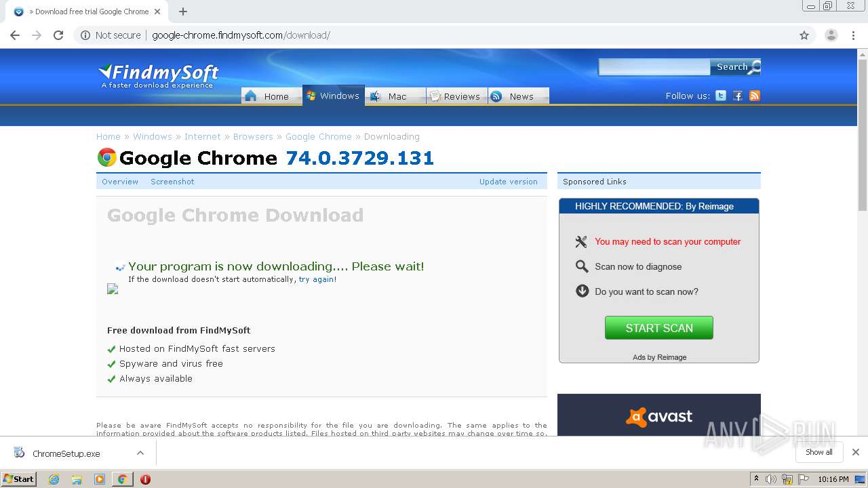Screen dimensions: 868x488
Task: Click 'You may need to scan your computer'
Action: click(668, 241)
